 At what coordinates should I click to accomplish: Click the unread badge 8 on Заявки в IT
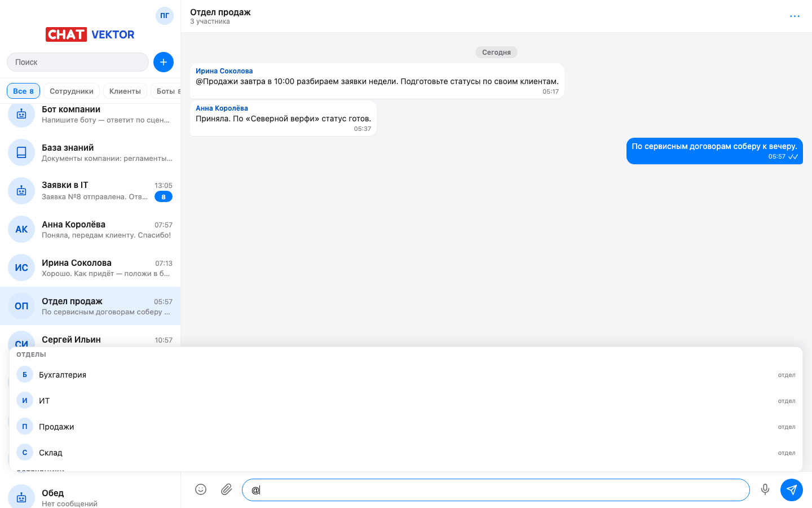[x=164, y=197]
